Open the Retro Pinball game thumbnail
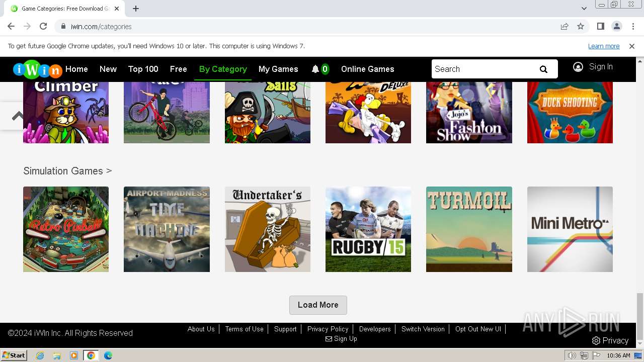 point(66,229)
